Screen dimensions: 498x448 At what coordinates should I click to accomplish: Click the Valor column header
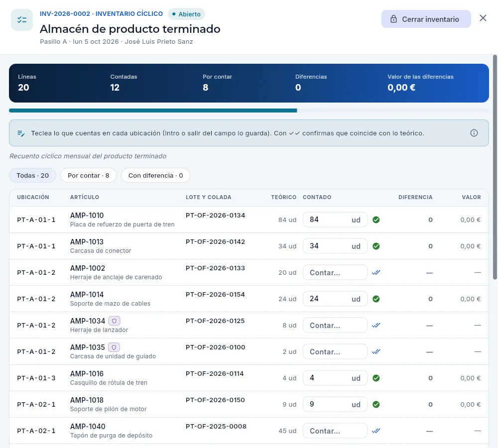tap(471, 197)
